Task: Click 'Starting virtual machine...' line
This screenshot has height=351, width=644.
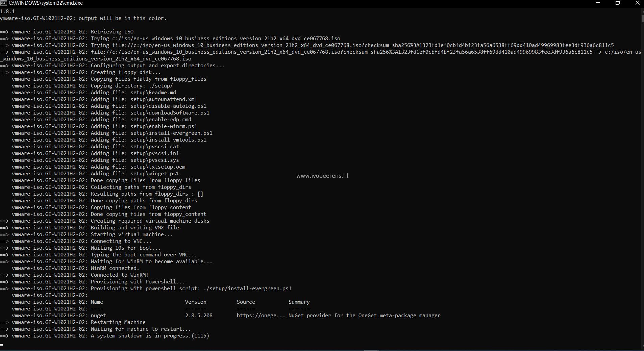Action: pos(132,234)
